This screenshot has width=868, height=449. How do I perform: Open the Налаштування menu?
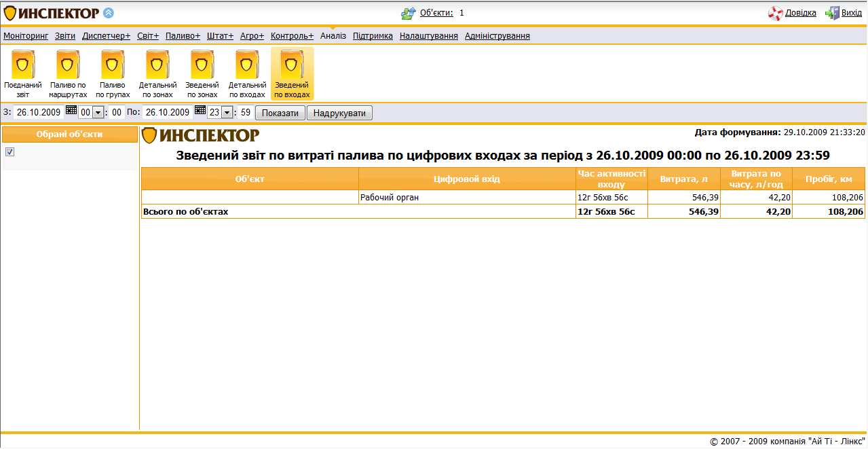pyautogui.click(x=429, y=36)
